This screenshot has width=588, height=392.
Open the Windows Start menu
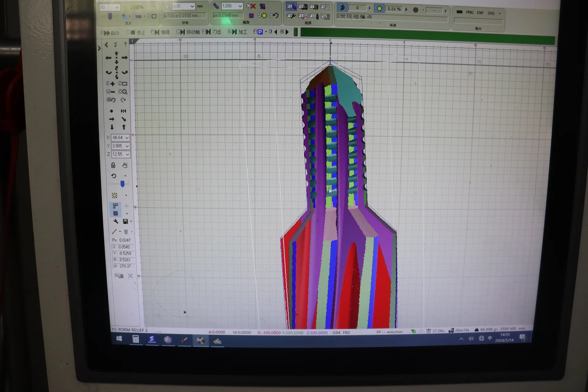pos(119,338)
